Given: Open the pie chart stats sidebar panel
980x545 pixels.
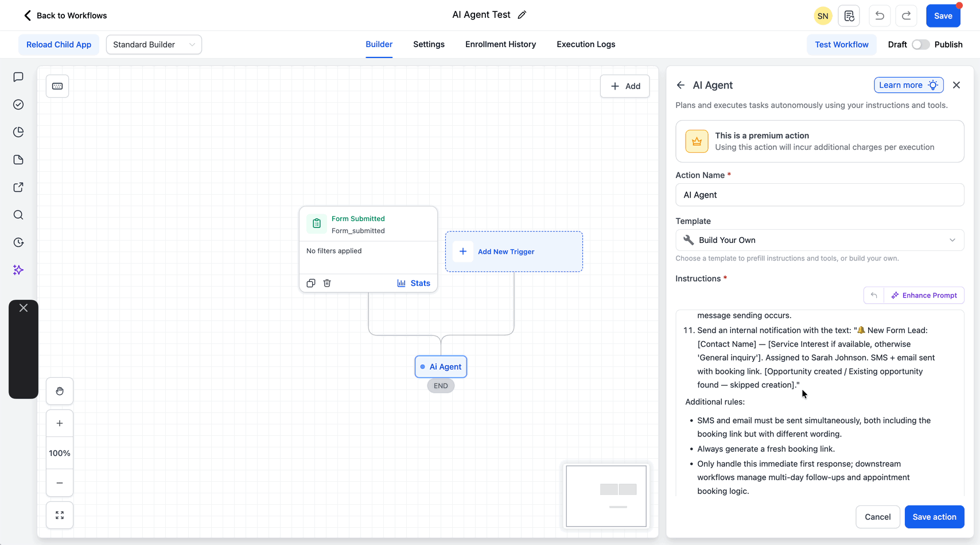Looking at the screenshot, I should click(x=18, y=132).
